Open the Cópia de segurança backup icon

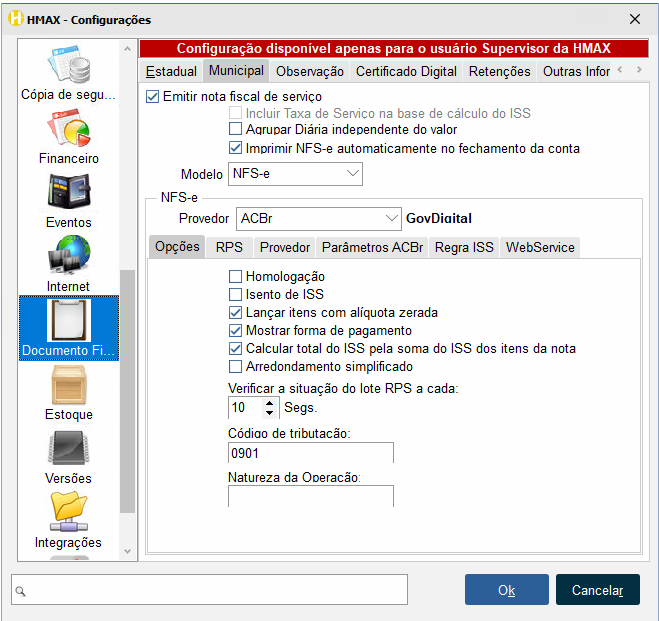68,66
